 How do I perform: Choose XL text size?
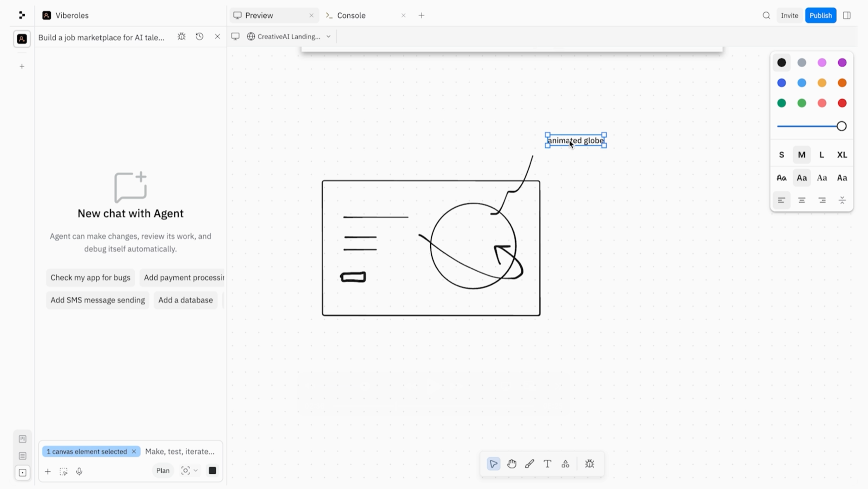(x=842, y=155)
